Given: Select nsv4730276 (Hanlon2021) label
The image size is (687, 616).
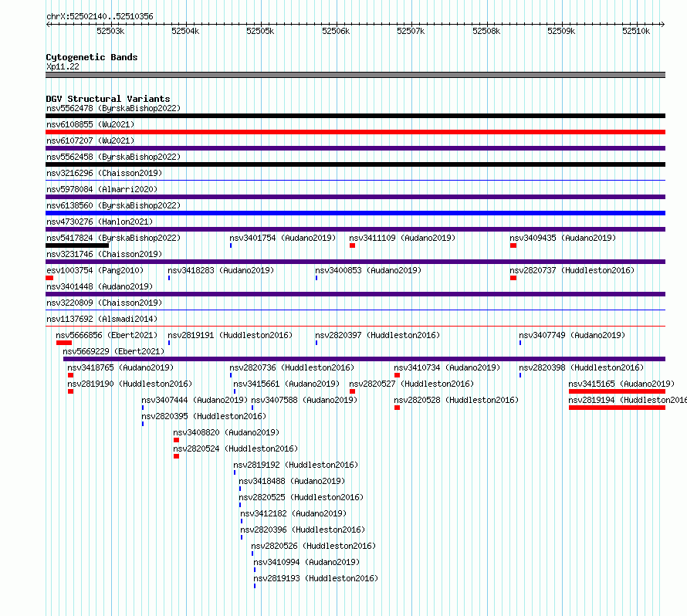Looking at the screenshot, I should pos(100,222).
